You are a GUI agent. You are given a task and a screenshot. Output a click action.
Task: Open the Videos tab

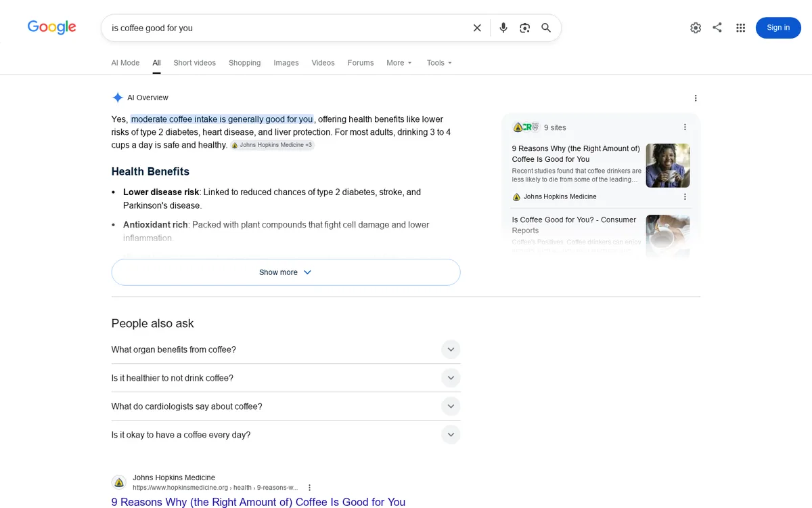323,63
